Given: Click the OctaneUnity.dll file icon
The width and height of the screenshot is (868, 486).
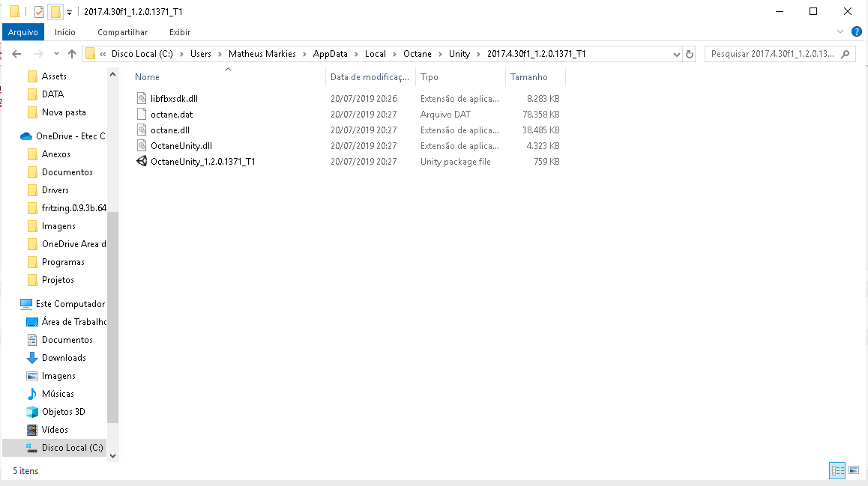Looking at the screenshot, I should [142, 146].
